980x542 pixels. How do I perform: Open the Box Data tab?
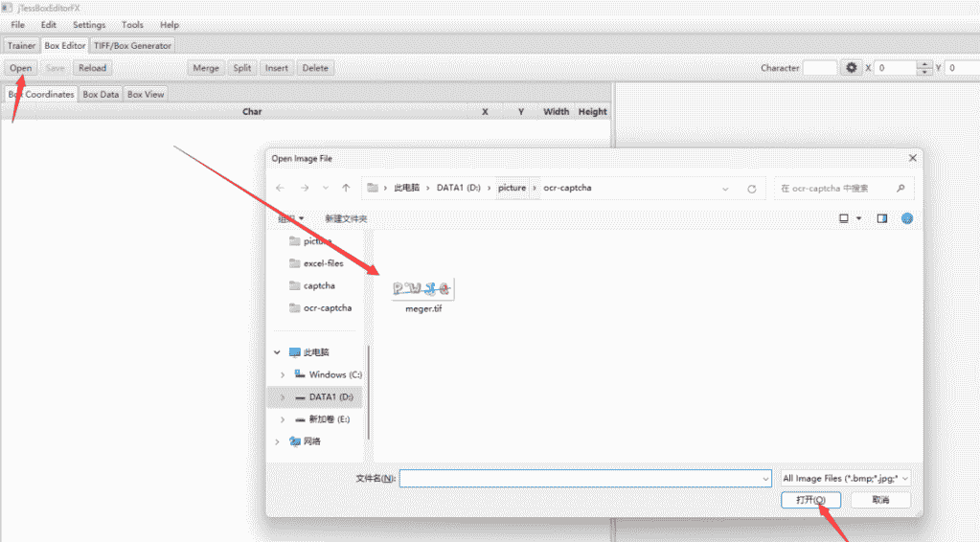coord(101,95)
